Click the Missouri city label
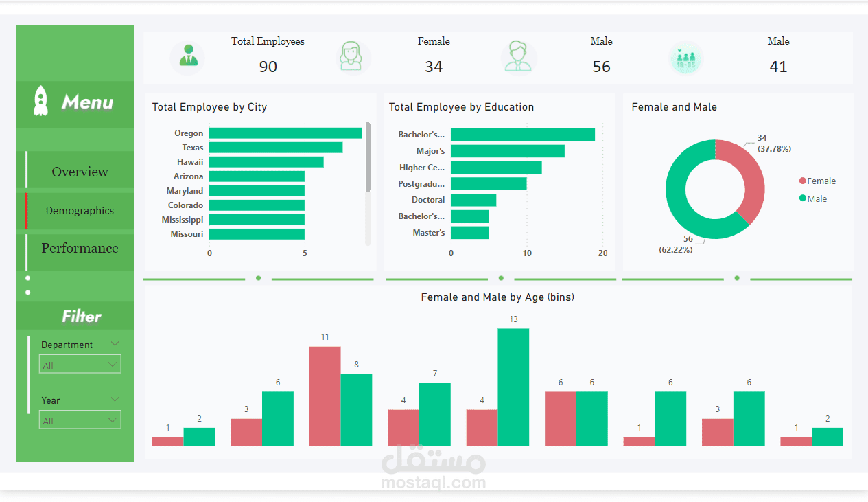Image resolution: width=868 pixels, height=502 pixels. [187, 234]
